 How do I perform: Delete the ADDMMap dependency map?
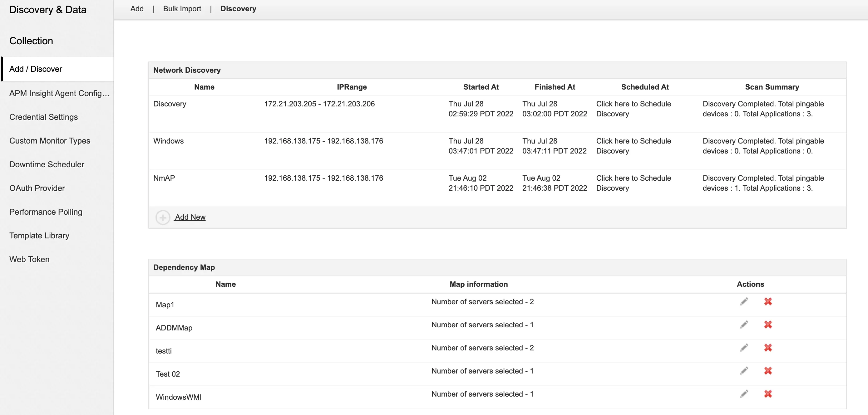768,325
